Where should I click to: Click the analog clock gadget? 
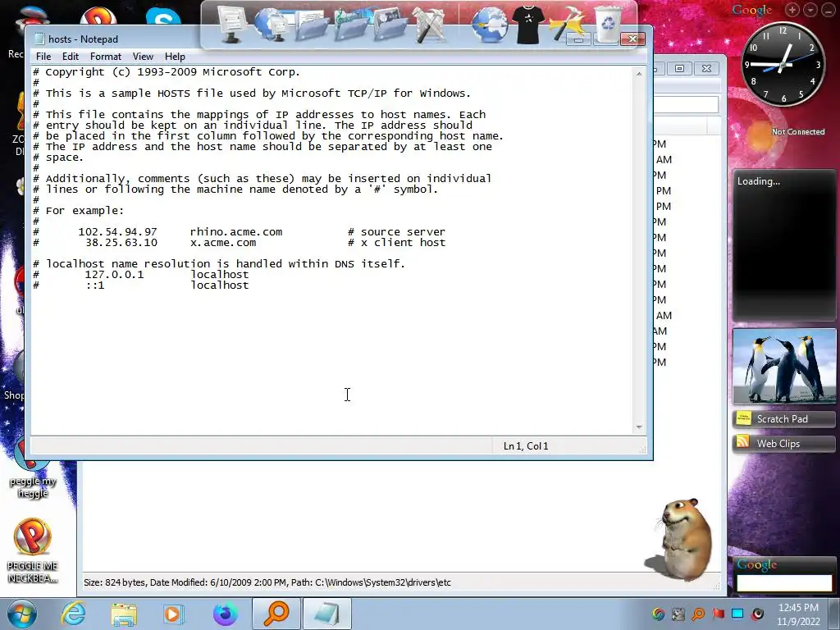(x=783, y=64)
